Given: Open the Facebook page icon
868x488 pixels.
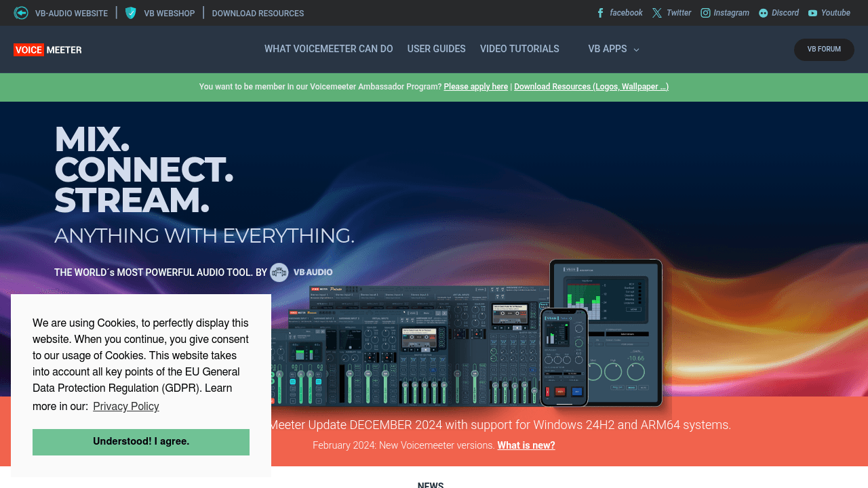Looking at the screenshot, I should (x=599, y=13).
